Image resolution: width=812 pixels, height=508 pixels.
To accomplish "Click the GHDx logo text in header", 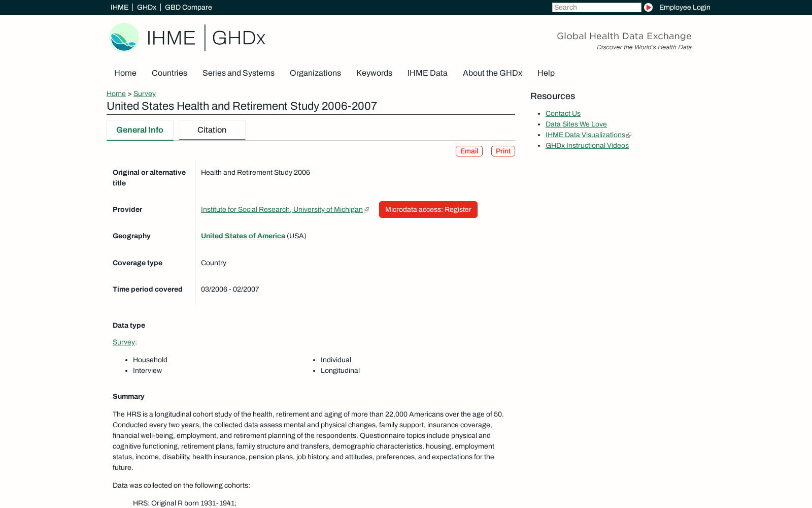I will pos(239,38).
